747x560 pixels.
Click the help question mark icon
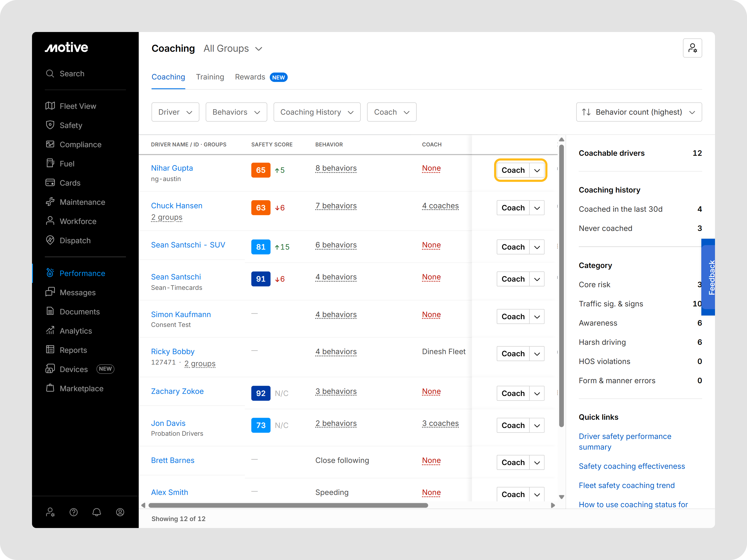pos(74,513)
